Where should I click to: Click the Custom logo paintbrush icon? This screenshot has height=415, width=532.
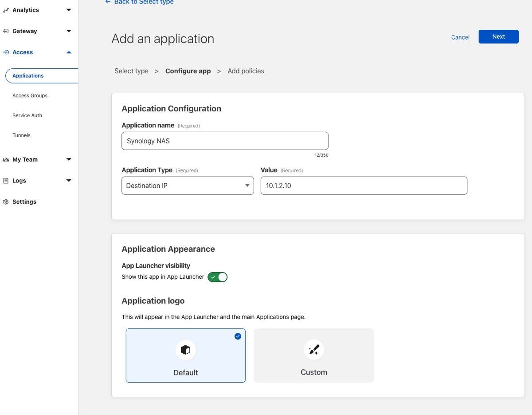click(x=313, y=350)
